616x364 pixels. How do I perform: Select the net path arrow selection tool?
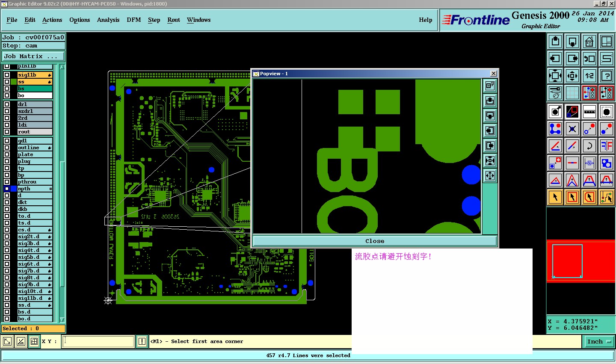[x=607, y=197]
